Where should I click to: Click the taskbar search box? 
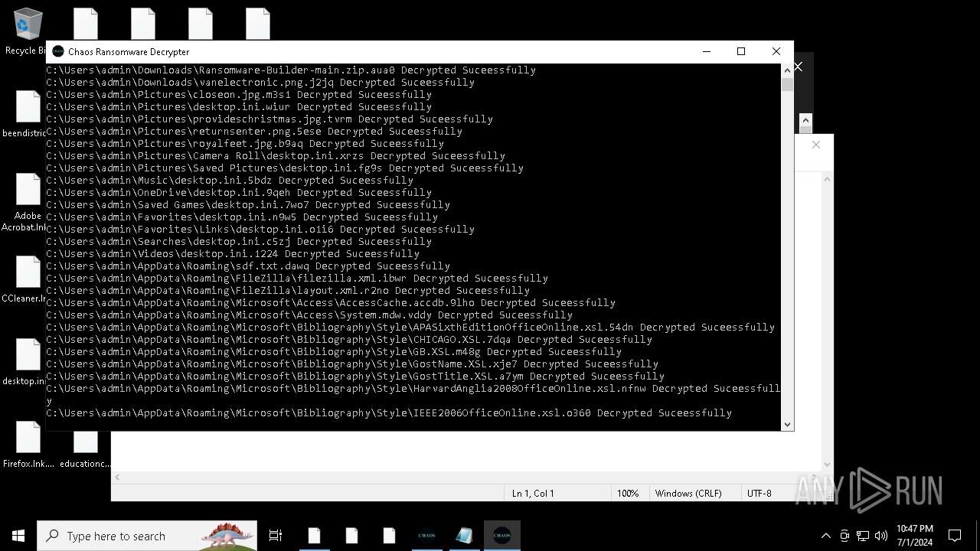[149, 536]
